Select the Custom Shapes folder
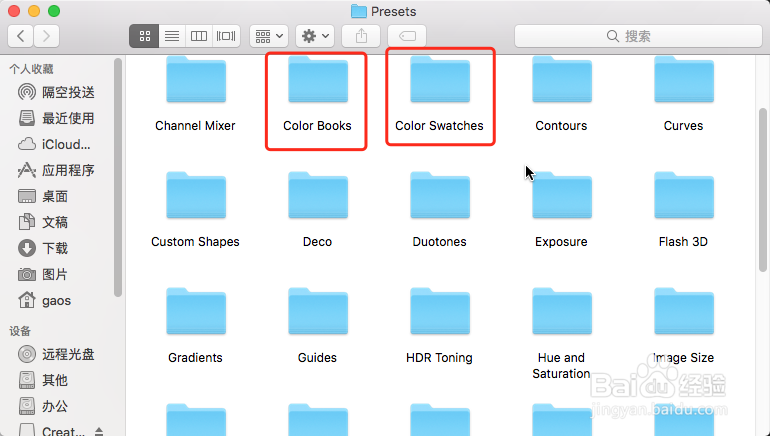Viewport: 770px width, 436px height. [195, 210]
